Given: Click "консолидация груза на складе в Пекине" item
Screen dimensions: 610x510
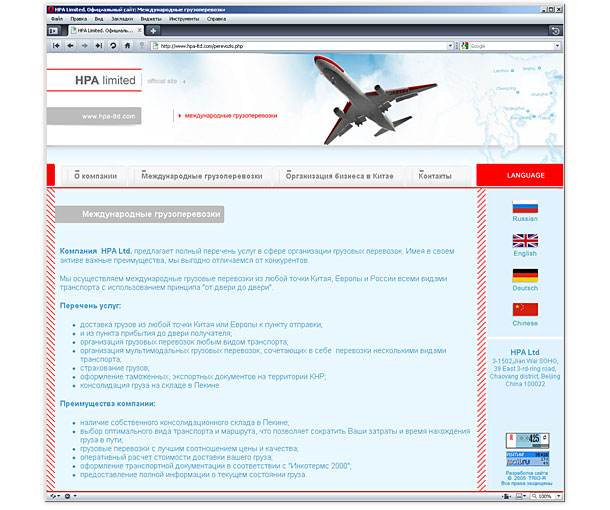Looking at the screenshot, I should 149,385.
